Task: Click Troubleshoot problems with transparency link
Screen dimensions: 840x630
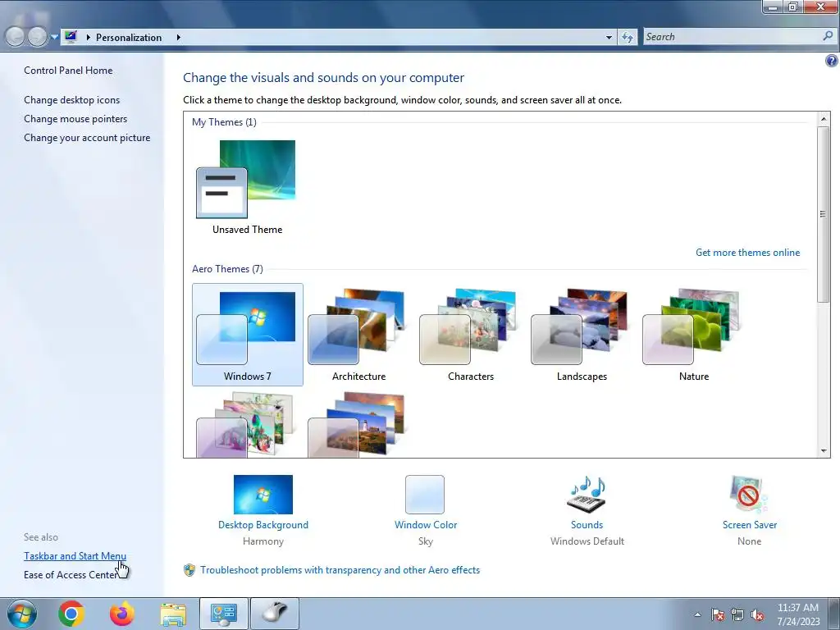Action: [340, 570]
